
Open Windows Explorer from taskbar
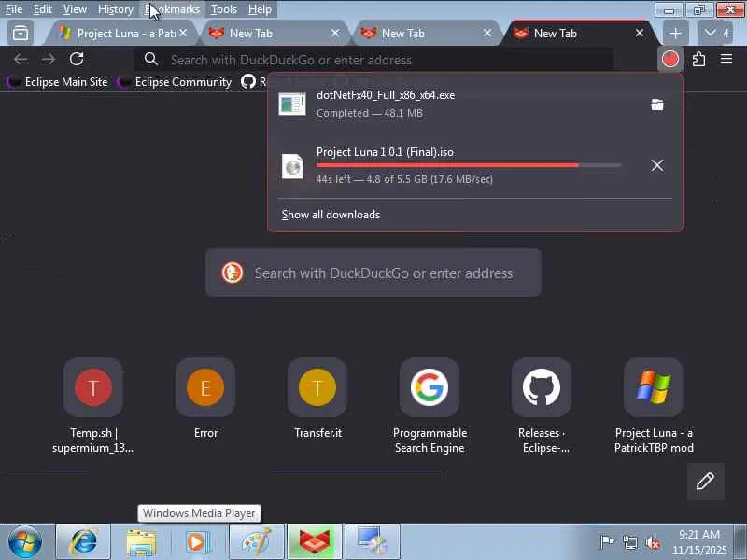pos(141,542)
